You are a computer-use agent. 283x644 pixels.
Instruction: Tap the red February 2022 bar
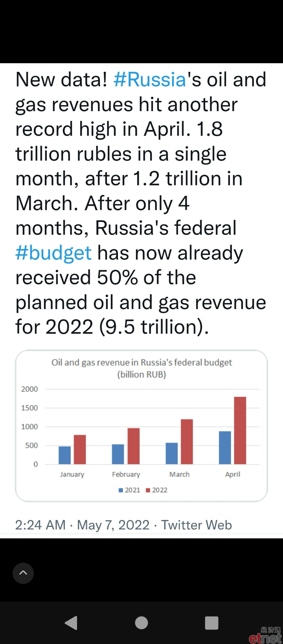(x=134, y=446)
